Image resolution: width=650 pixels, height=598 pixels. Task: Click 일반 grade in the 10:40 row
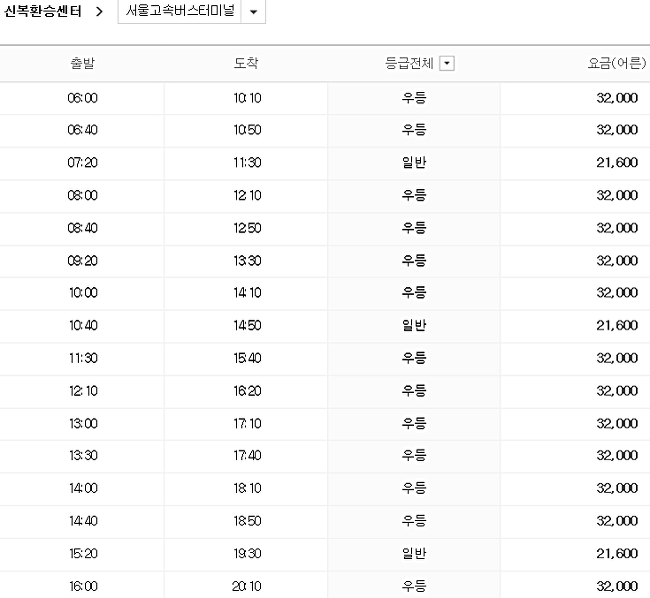[414, 325]
